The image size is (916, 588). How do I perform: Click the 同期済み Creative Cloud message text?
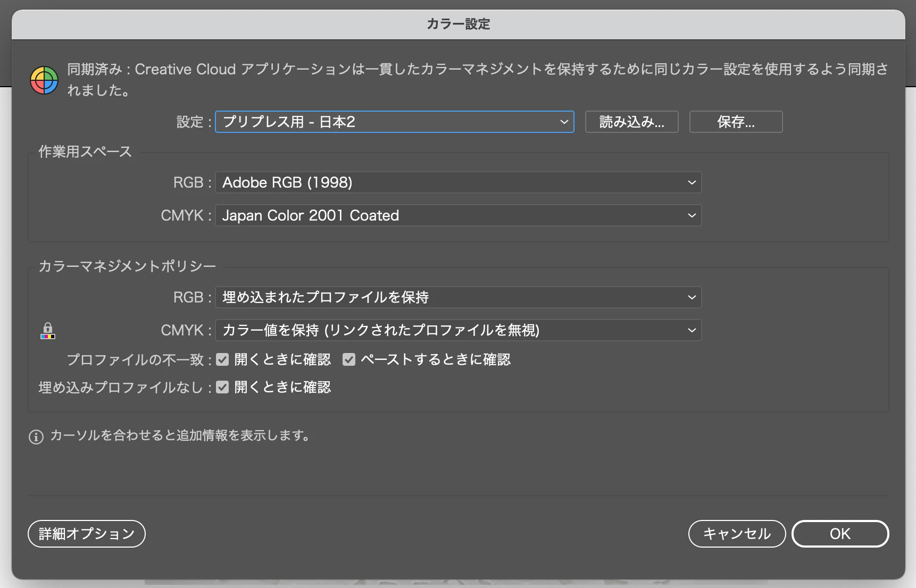[x=477, y=80]
